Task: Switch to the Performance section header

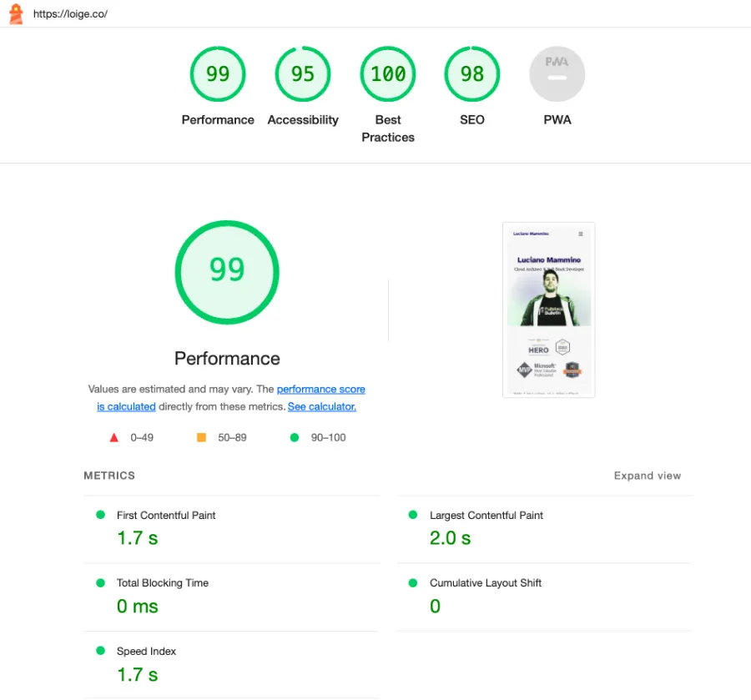Action: (x=227, y=359)
